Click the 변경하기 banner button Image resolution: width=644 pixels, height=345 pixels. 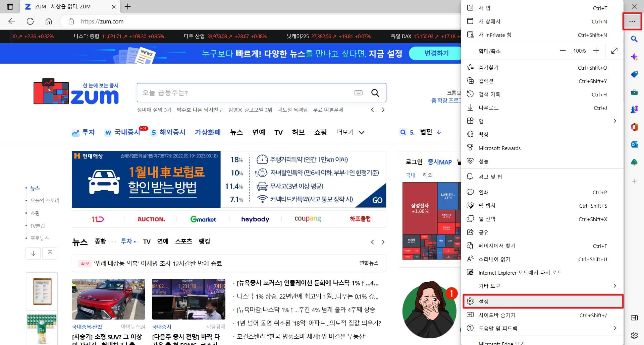435,53
